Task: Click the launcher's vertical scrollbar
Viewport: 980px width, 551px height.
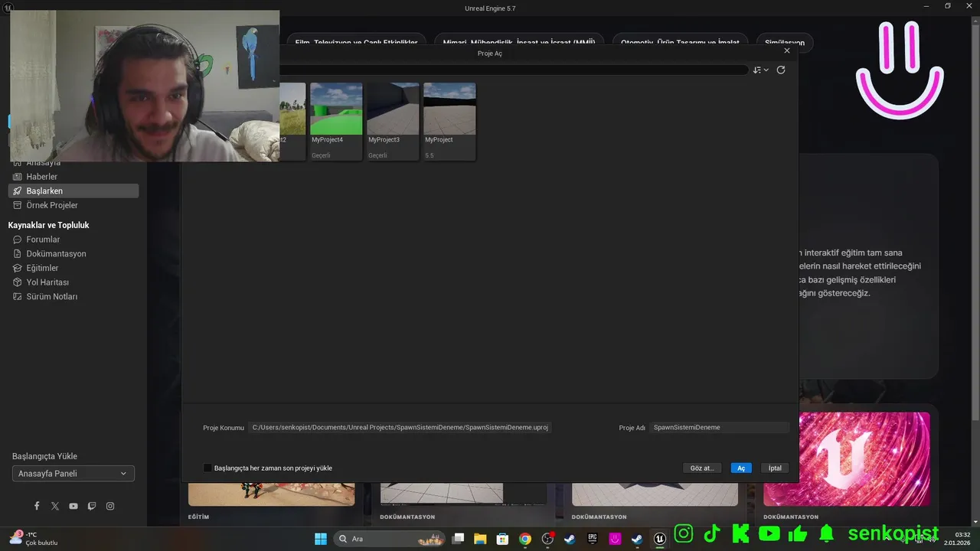Action: pos(975,222)
